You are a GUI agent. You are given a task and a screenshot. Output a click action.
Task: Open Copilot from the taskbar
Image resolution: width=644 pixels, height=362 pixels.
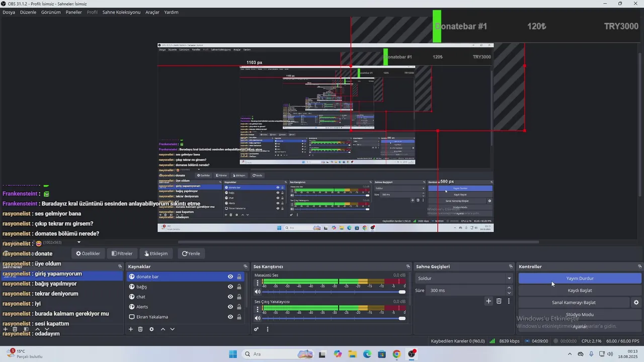[338, 354]
